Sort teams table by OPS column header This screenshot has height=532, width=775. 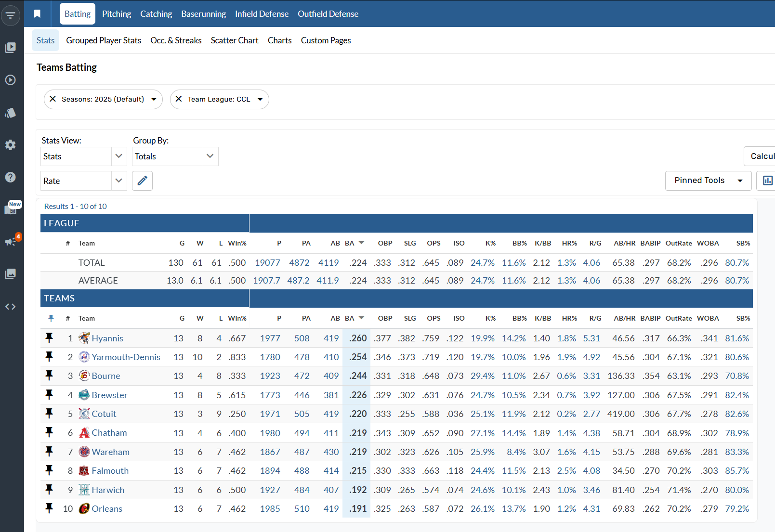[433, 318]
